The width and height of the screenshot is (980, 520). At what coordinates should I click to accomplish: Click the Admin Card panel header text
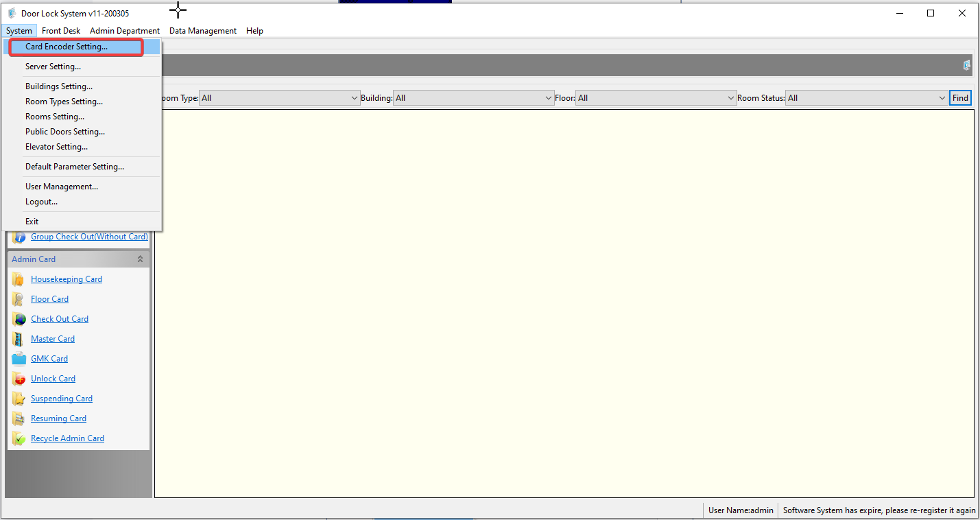point(34,259)
